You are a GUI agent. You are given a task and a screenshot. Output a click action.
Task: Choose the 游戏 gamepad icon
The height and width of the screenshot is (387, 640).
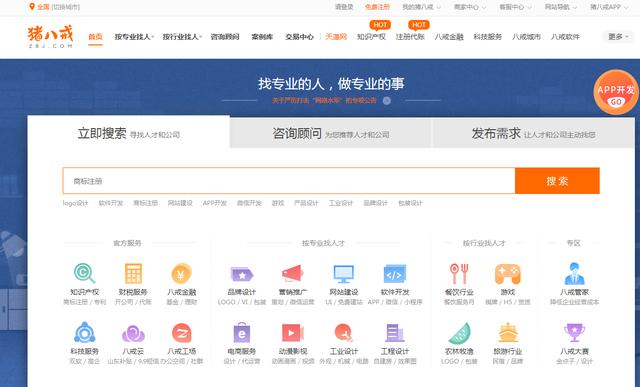(x=507, y=274)
